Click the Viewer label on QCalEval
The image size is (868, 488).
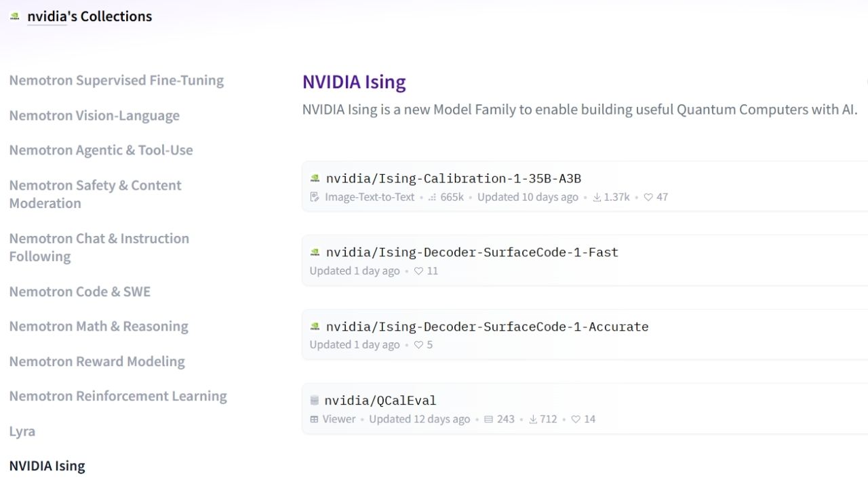point(339,419)
